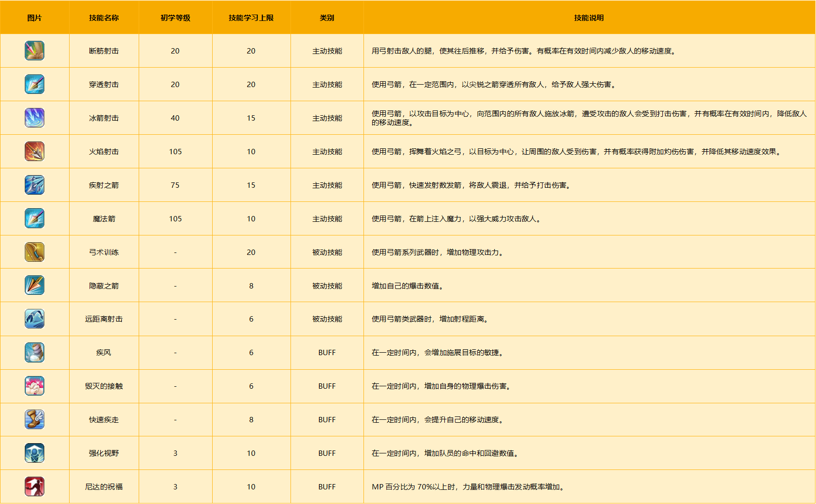816x504 pixels.
Task: Click the 冰箭射击 skill icon
Action: pos(35,118)
